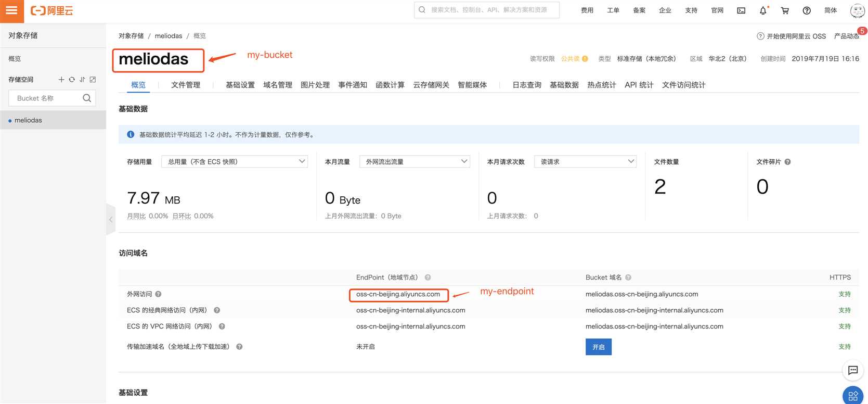Collapse the left sidebar with arrow handle
This screenshot has width=868, height=404.
[x=111, y=220]
